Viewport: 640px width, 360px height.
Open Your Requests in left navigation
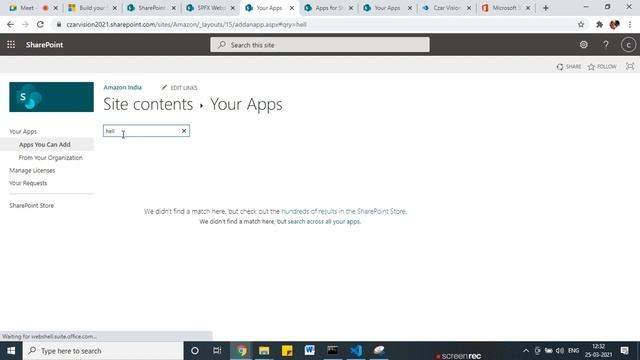[28, 183]
